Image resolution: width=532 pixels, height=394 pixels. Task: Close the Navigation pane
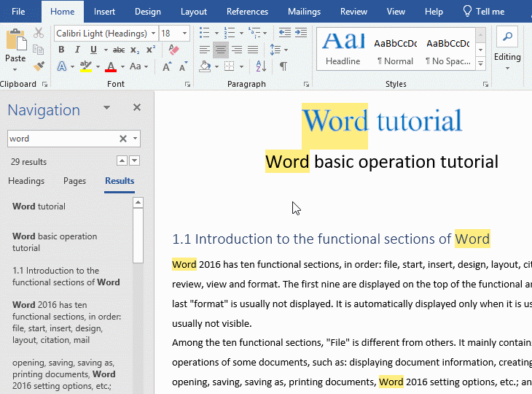click(x=137, y=108)
